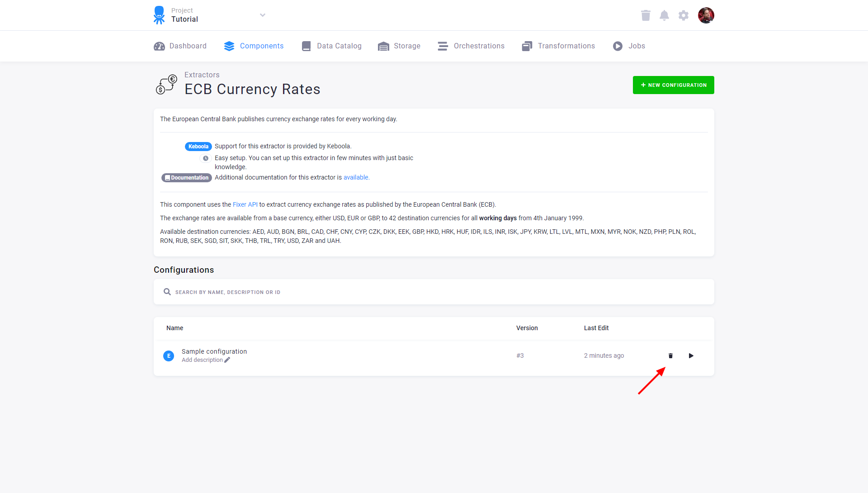Open the Orchestrations tab
Image resolution: width=868 pixels, height=493 pixels.
click(471, 46)
